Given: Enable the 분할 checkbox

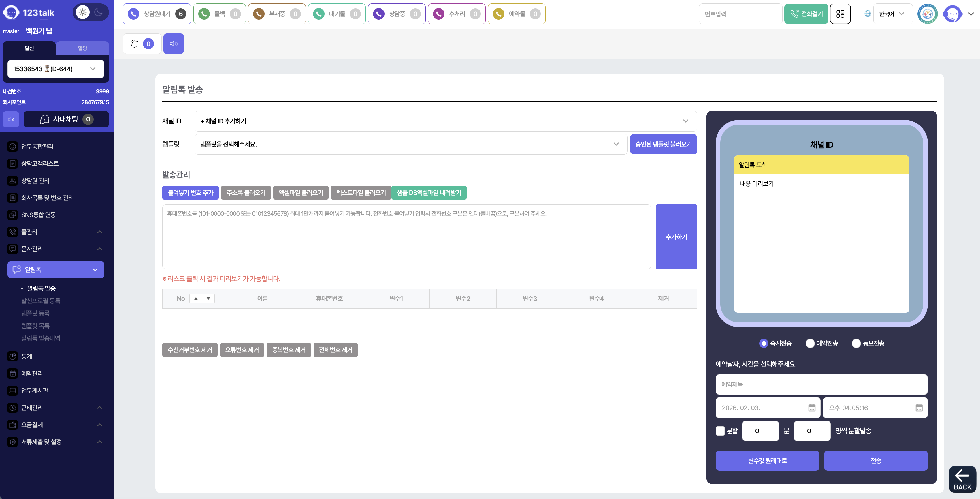Looking at the screenshot, I should [x=720, y=431].
